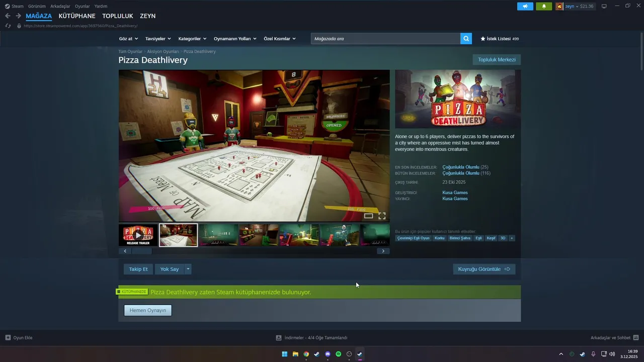Screen dimensions: 644x362
Task: Click the plus button to add tags
Action: pos(512,238)
